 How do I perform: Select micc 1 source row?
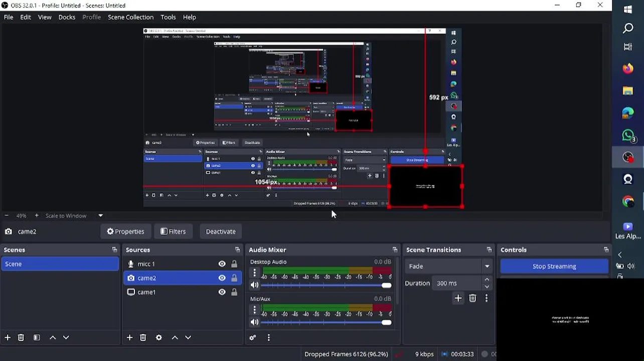tap(183, 264)
